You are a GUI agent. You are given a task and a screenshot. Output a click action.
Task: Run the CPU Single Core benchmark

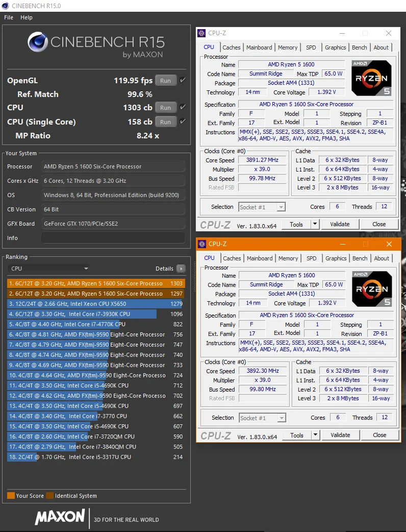coord(165,122)
